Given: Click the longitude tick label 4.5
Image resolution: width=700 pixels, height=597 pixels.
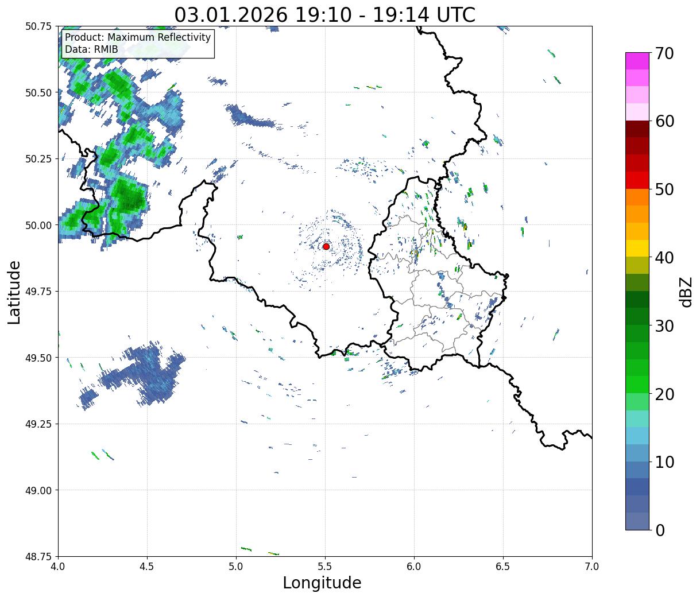Looking at the screenshot, I should tap(147, 567).
